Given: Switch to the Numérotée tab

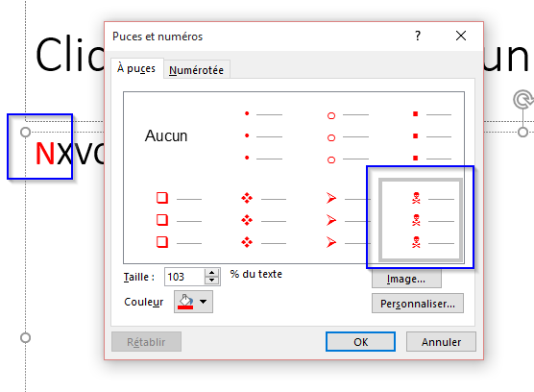Looking at the screenshot, I should click(x=197, y=70).
